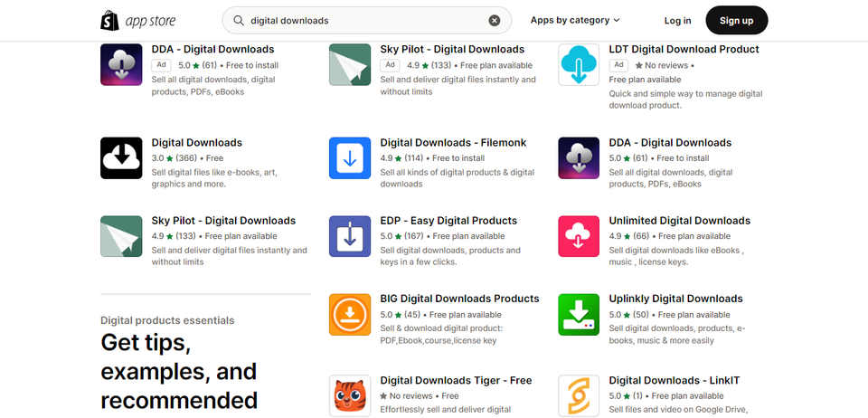
Task: Clear the search text with the X icon
Action: [x=495, y=21]
